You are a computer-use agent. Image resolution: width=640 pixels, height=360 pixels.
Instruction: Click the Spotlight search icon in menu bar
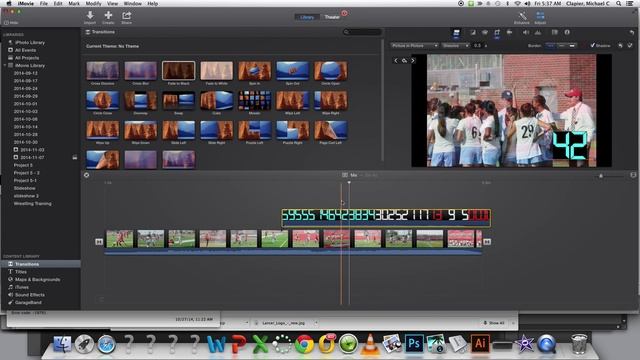pos(619,3)
